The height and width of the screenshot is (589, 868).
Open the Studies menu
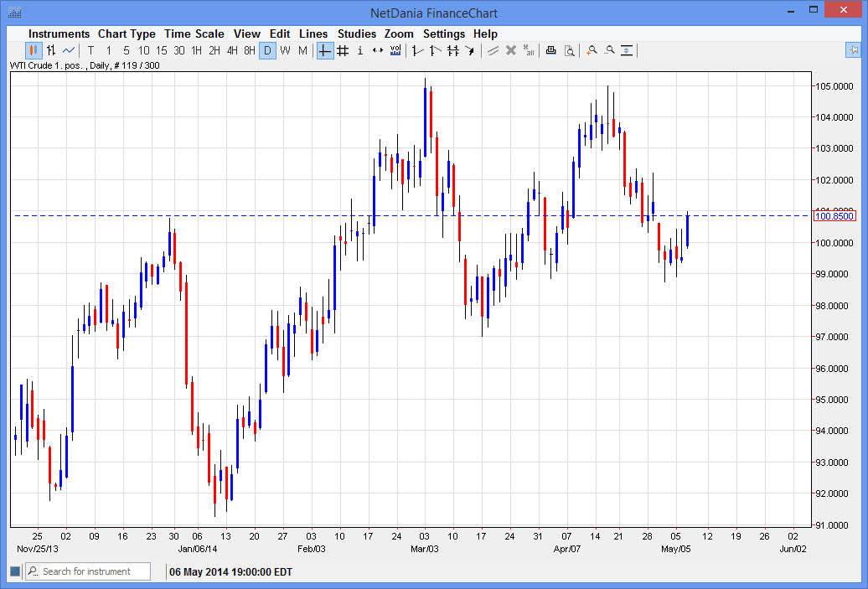pyautogui.click(x=357, y=34)
